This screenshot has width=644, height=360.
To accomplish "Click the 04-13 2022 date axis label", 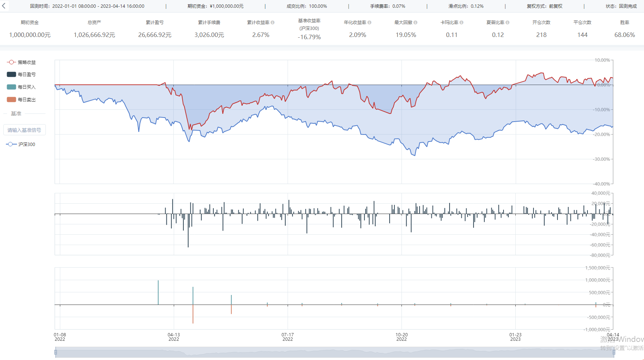I will 174,337.
